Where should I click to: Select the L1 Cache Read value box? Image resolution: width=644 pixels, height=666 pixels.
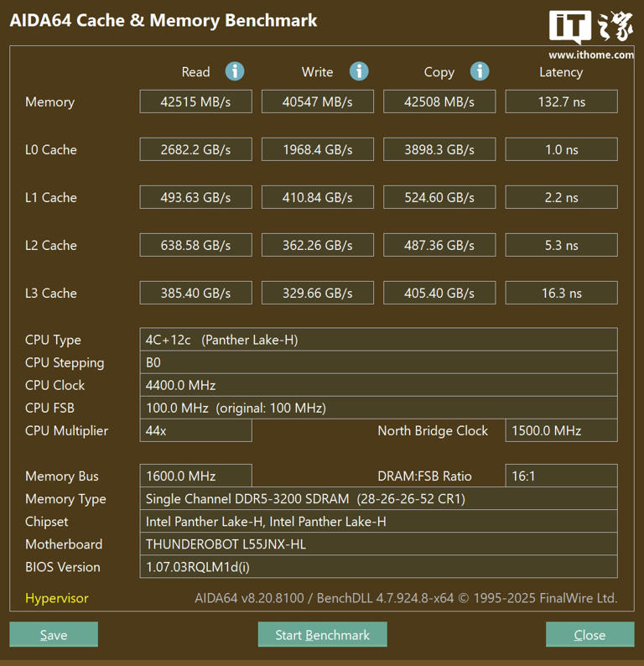point(195,197)
